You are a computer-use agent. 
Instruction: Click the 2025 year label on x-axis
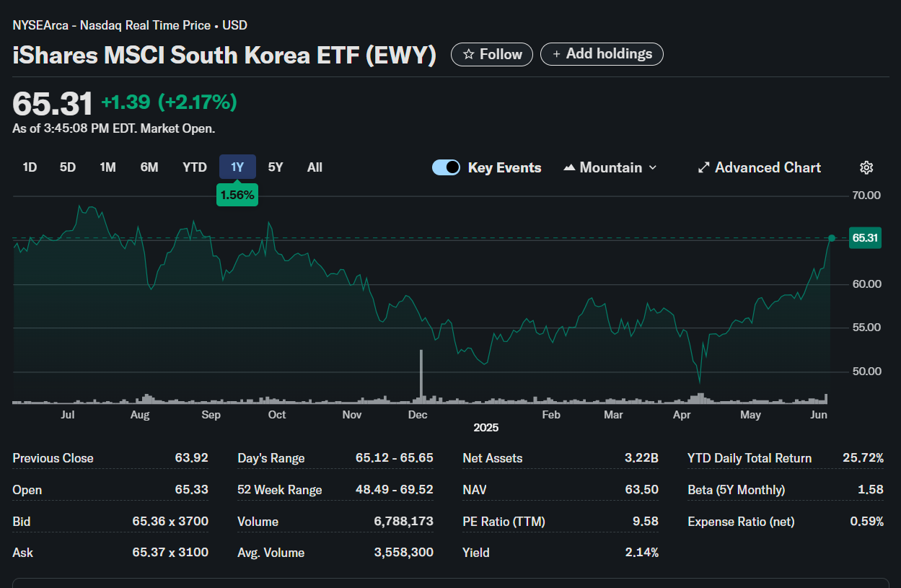pos(486,428)
